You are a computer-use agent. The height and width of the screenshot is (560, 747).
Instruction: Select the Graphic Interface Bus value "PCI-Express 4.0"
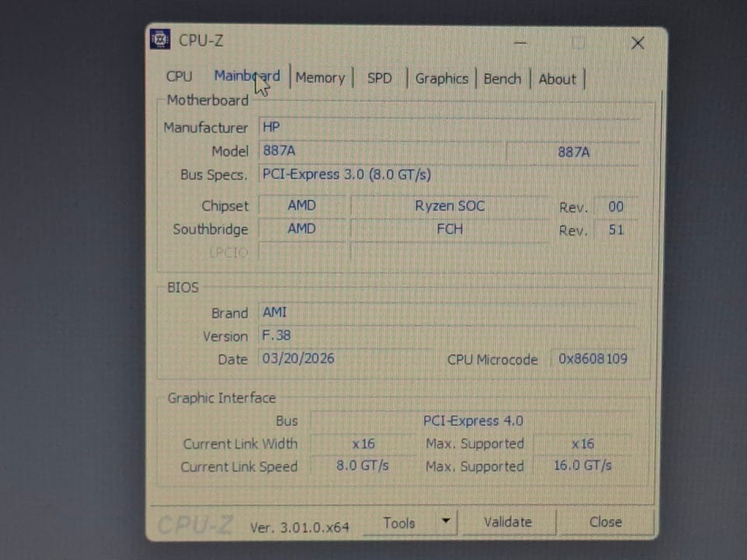pos(473,421)
